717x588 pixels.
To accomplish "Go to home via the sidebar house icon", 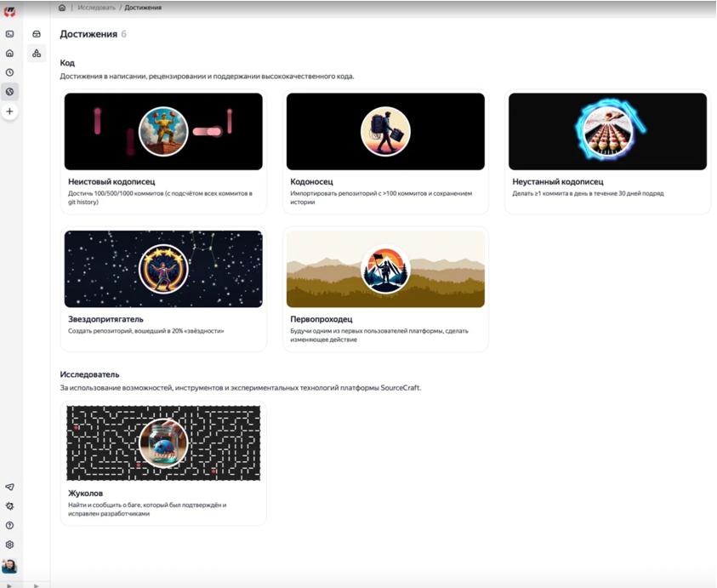I will tap(9, 53).
